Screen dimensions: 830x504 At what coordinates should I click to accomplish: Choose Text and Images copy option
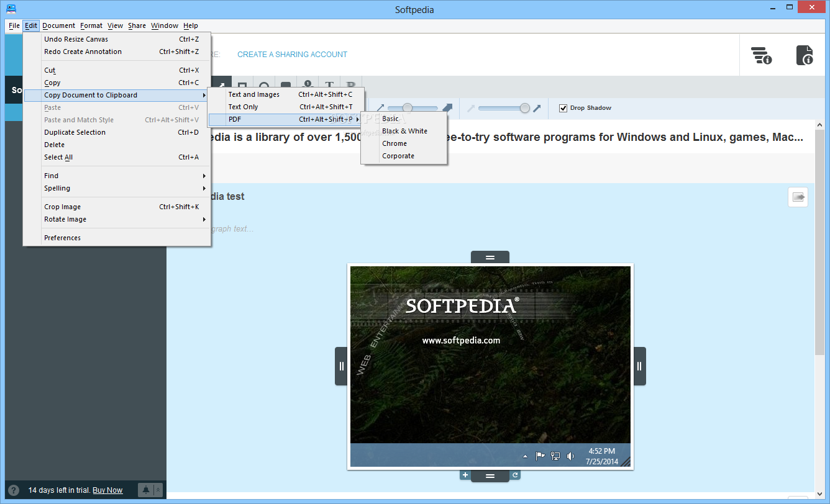pyautogui.click(x=286, y=94)
